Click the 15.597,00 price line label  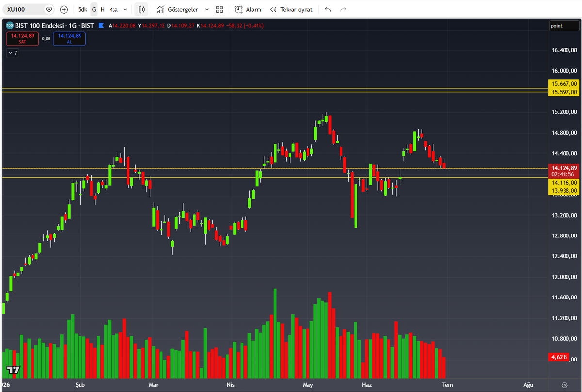pos(563,92)
